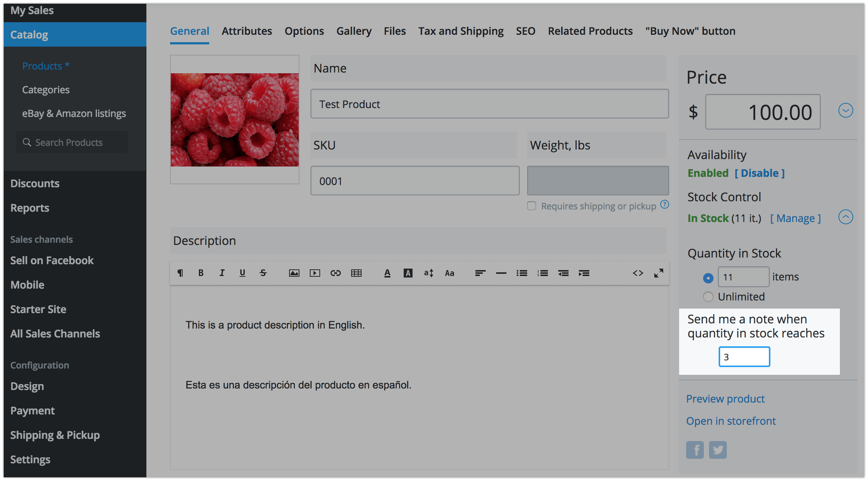
Task: Click the strikethrough formatting icon
Action: tap(263, 273)
